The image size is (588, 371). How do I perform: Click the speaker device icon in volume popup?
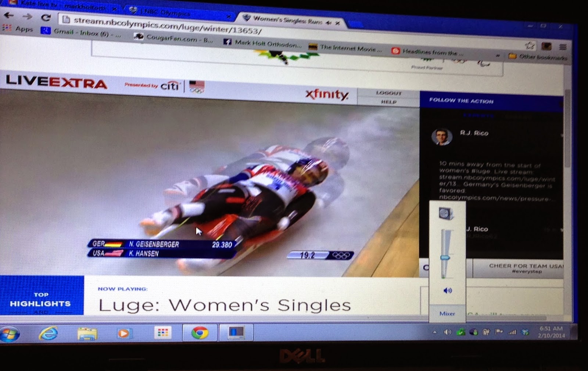[446, 214]
